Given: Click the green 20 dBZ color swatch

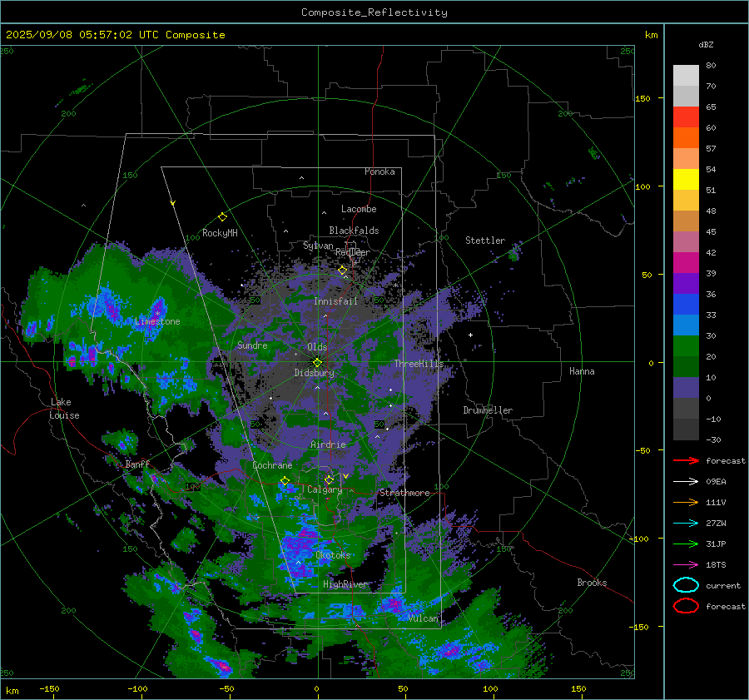Looking at the screenshot, I should point(686,346).
